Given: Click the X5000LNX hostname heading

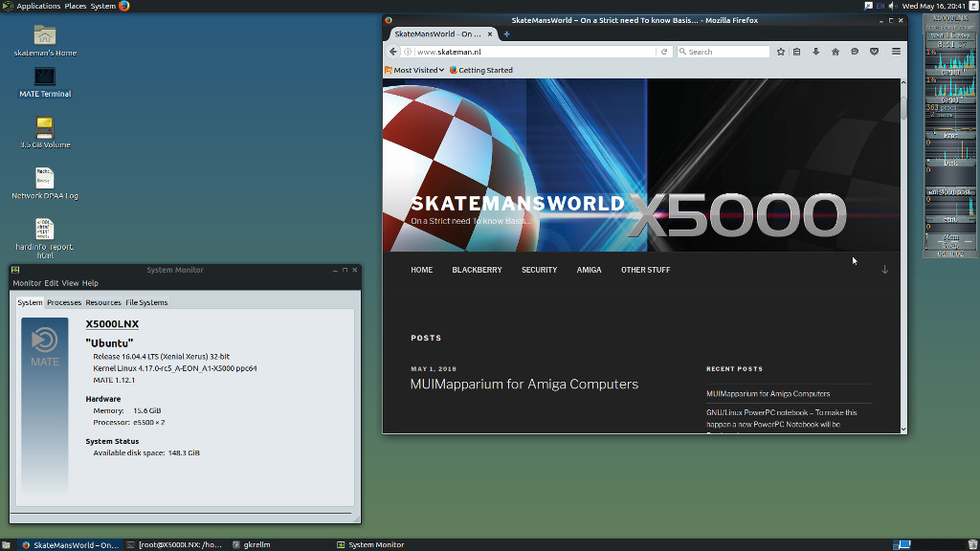Looking at the screenshot, I should point(113,323).
